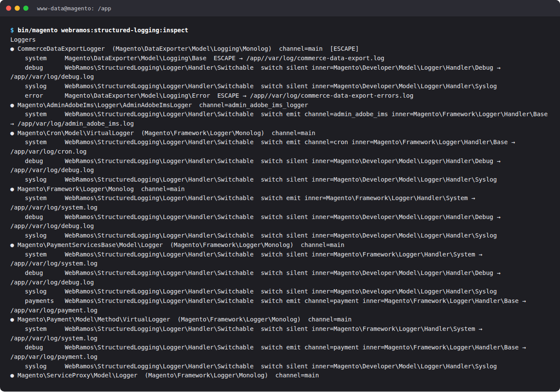This screenshot has height=392, width=560.
Task: Click the CommerceDataExportLogger logger name
Action: tap(61, 49)
